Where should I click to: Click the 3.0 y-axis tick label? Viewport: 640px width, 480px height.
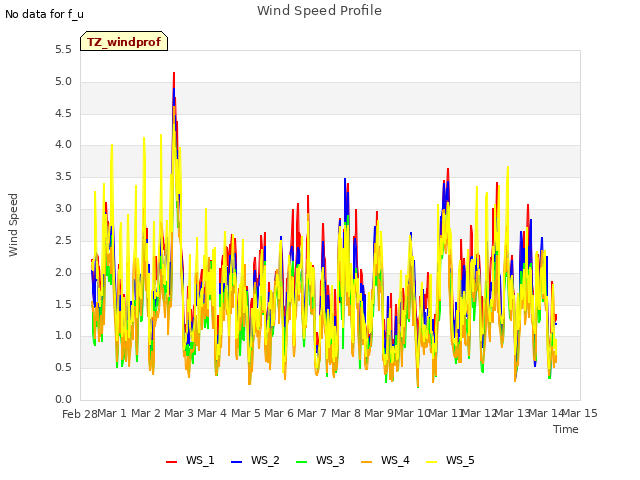tap(63, 209)
